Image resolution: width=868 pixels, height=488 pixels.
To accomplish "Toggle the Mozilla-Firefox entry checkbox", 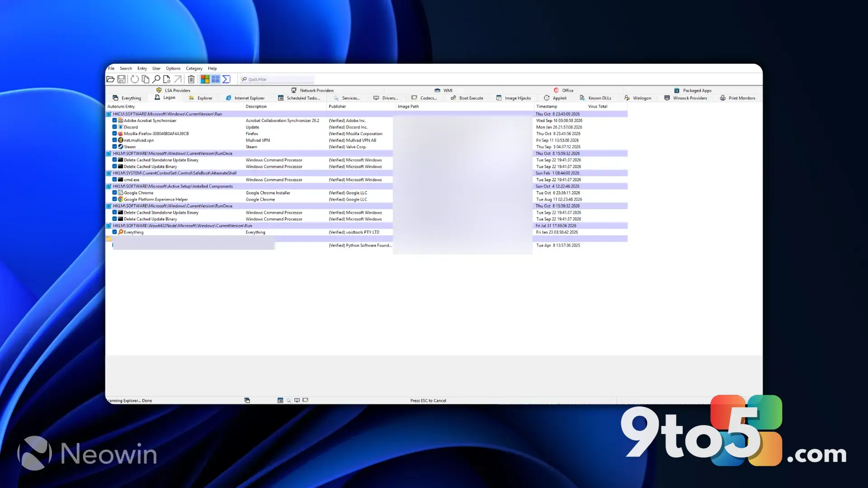I will click(114, 133).
